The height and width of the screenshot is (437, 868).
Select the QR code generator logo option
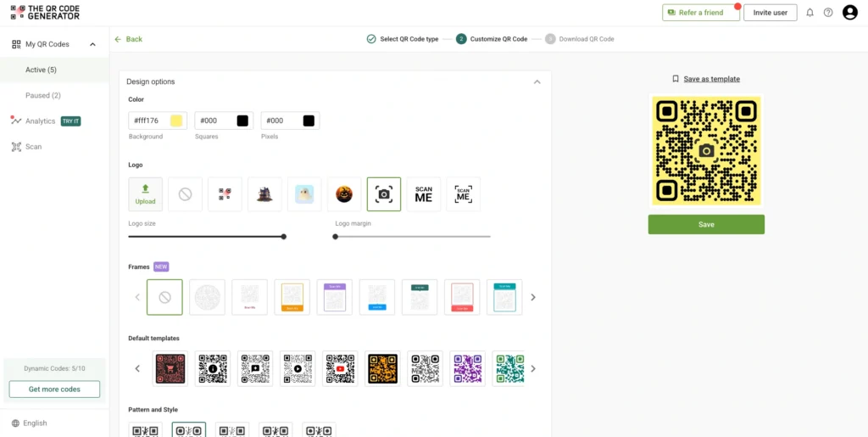[225, 193]
